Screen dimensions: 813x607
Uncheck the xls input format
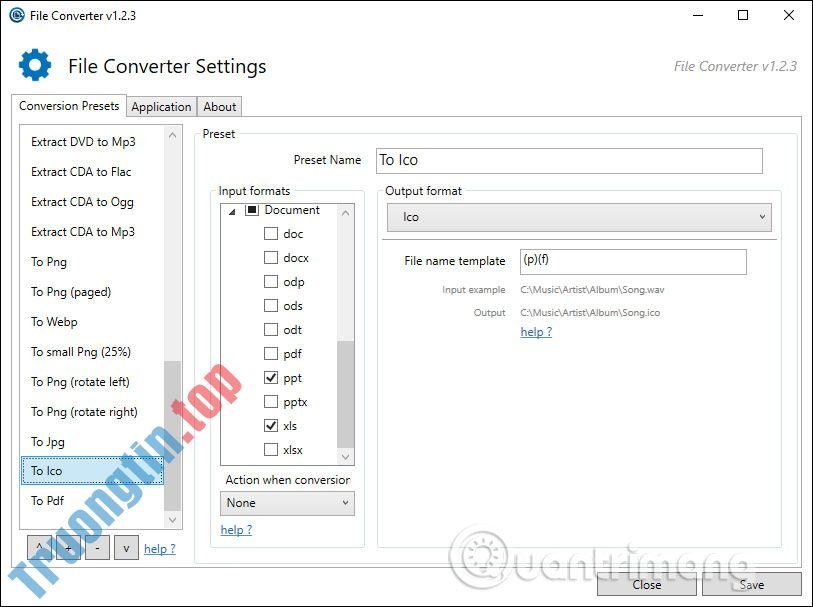[271, 425]
